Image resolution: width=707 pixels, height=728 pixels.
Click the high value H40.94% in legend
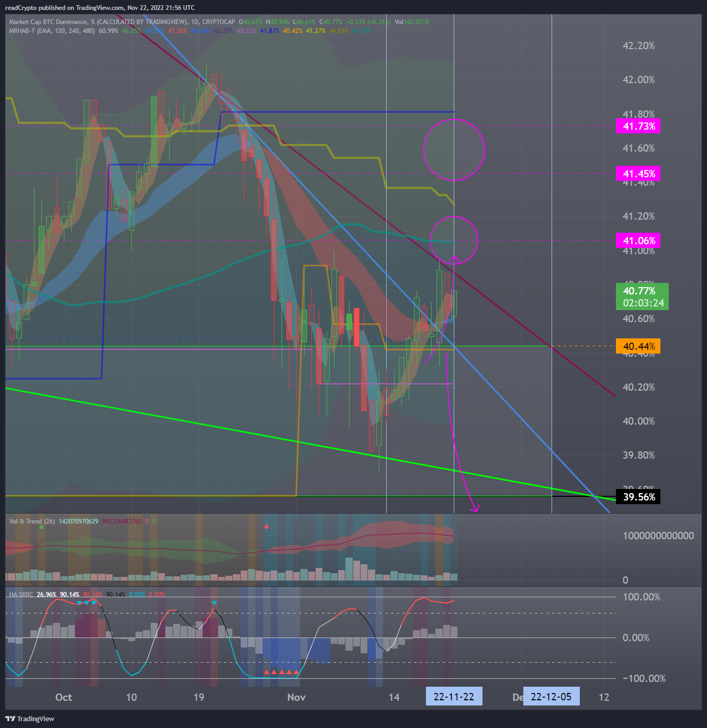click(x=278, y=22)
